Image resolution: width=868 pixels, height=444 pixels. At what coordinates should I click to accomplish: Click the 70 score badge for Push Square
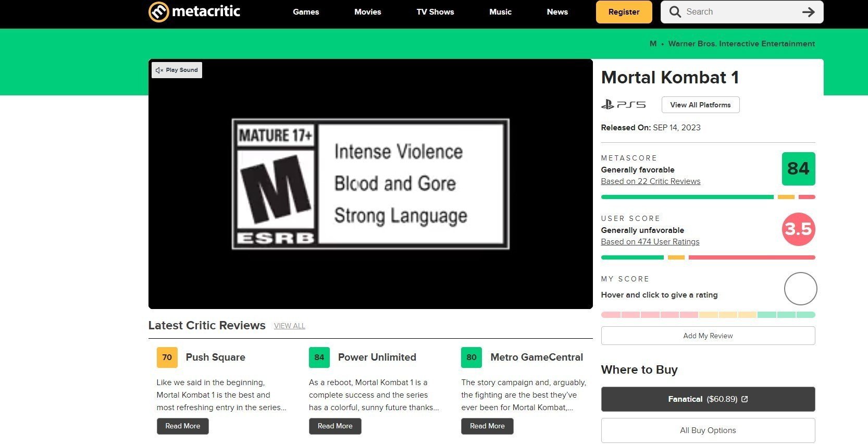pyautogui.click(x=167, y=357)
